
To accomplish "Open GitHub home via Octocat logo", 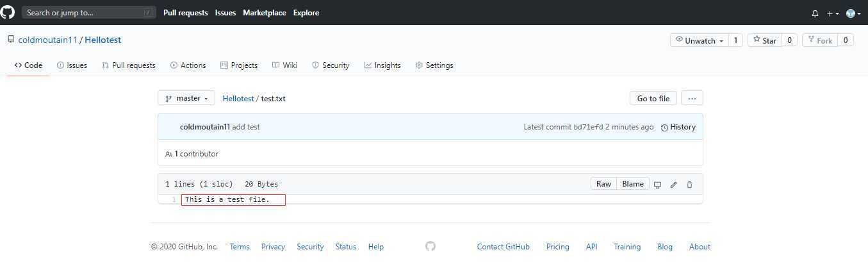I will tap(7, 12).
